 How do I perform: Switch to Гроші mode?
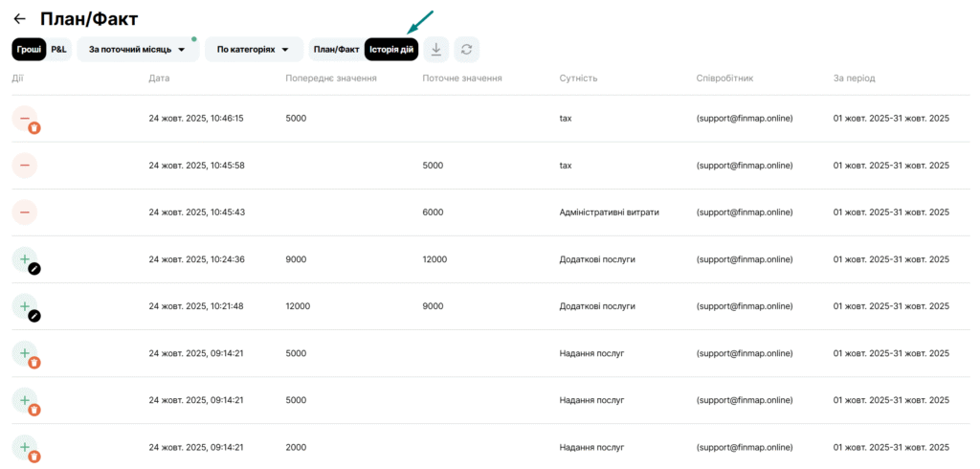click(x=29, y=49)
